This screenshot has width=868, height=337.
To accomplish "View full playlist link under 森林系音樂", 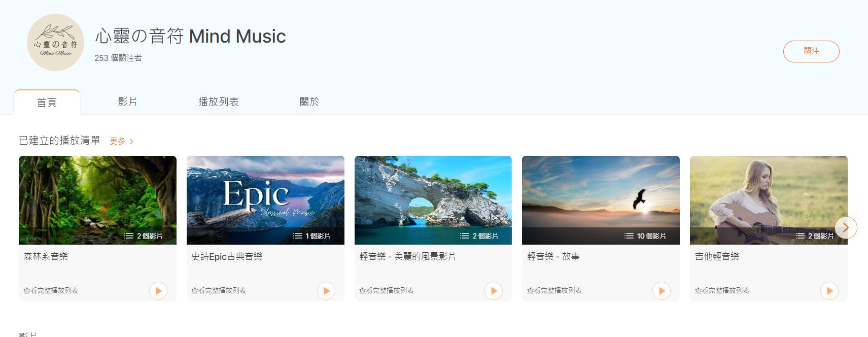I will coord(51,290).
